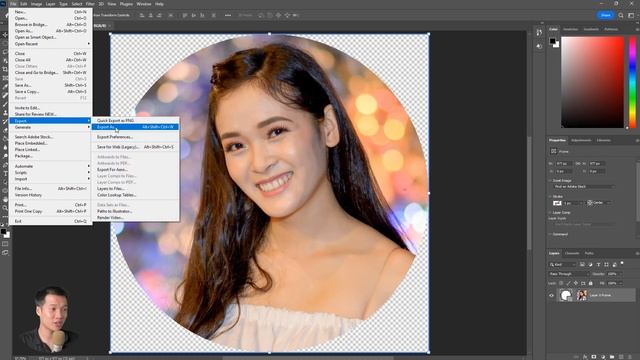Click the change screen mode icon

[x=5, y=253]
